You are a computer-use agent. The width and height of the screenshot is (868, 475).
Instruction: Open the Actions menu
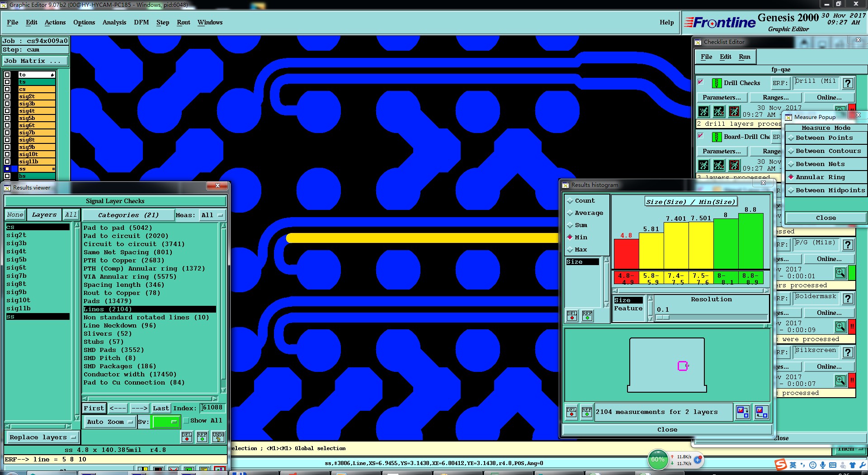coord(55,22)
